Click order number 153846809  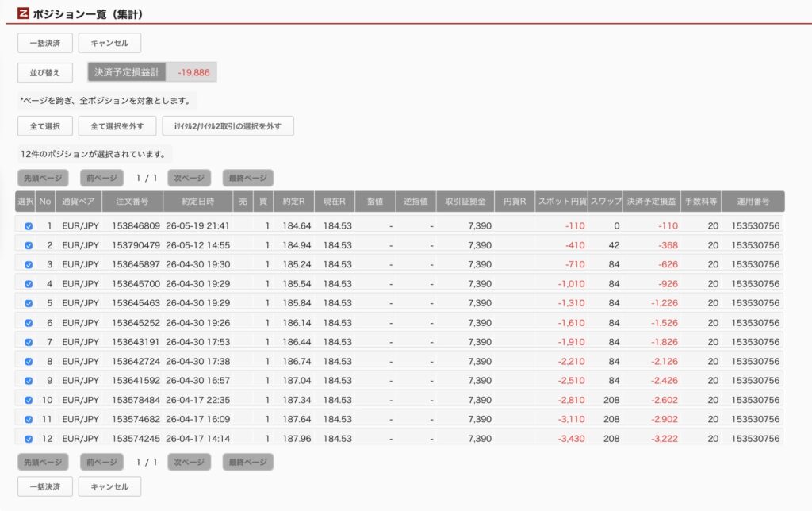pos(136,226)
